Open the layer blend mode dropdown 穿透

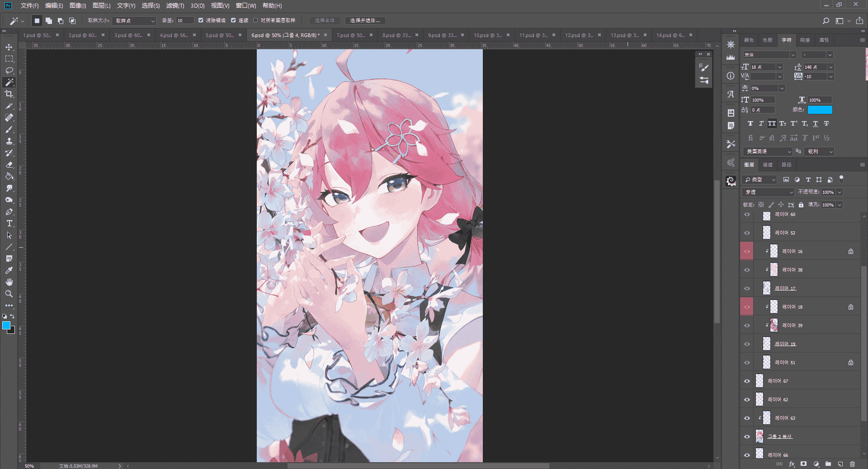768,192
